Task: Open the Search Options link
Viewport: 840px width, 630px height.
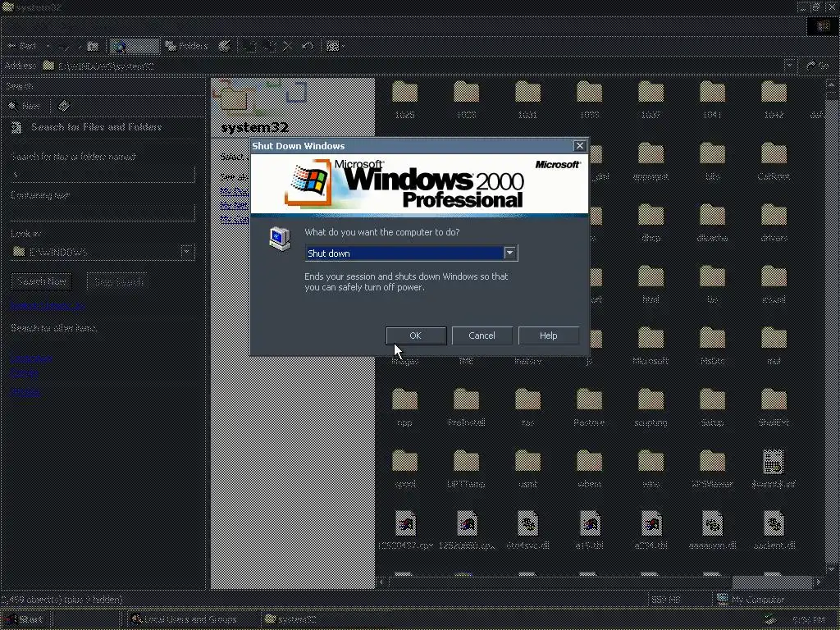Action: 47,306
